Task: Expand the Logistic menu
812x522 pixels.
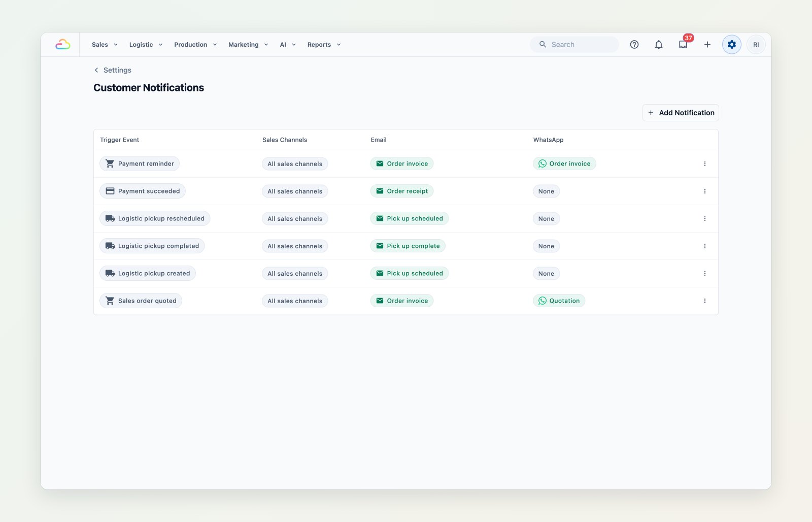Action: point(146,45)
